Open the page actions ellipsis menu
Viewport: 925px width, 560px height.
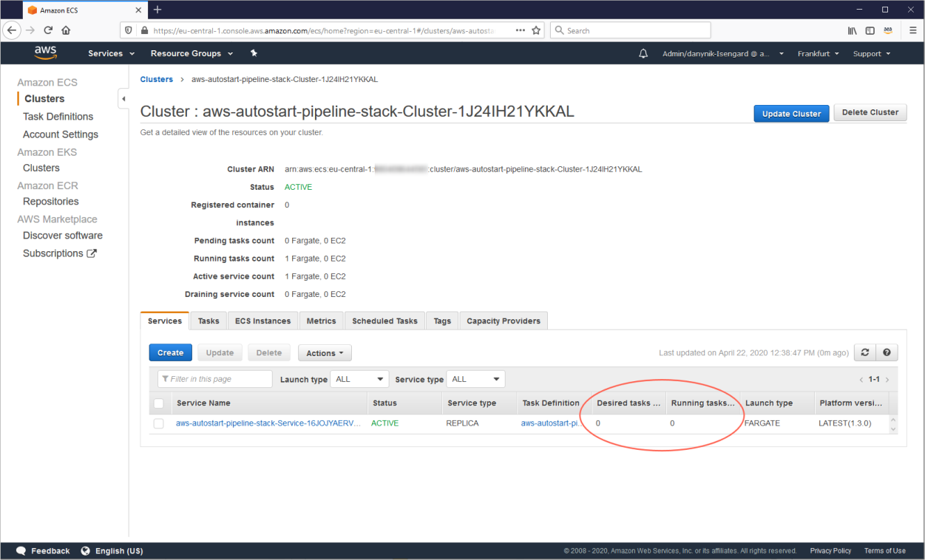[520, 30]
